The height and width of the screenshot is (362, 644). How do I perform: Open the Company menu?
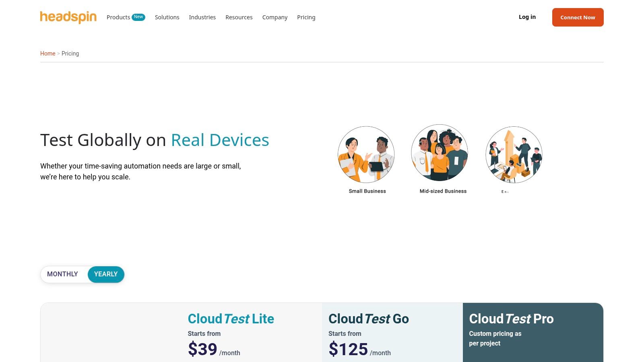tap(275, 17)
